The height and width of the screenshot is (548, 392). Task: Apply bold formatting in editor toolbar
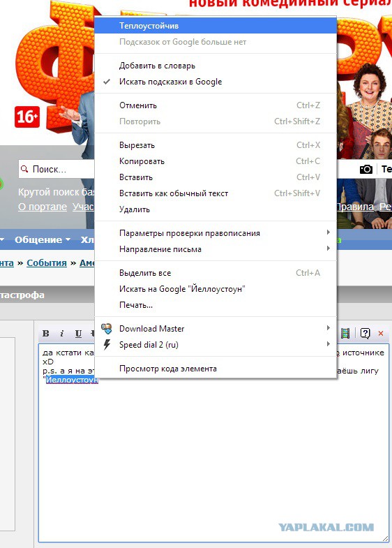click(x=46, y=334)
